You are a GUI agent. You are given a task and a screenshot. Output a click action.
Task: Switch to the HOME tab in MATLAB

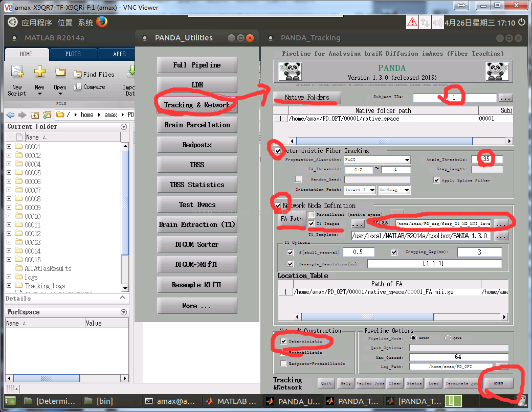[27, 54]
